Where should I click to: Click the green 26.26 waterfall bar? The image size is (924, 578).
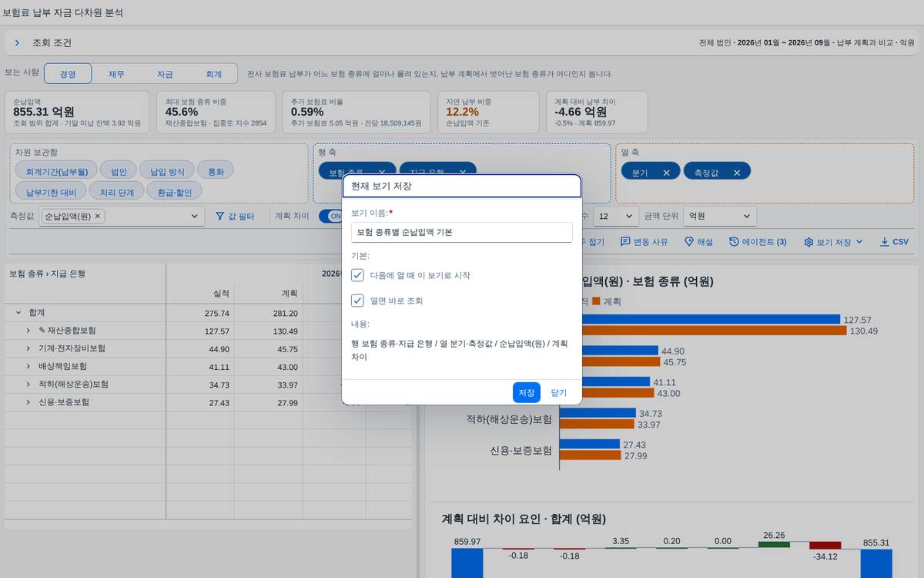pyautogui.click(x=774, y=544)
